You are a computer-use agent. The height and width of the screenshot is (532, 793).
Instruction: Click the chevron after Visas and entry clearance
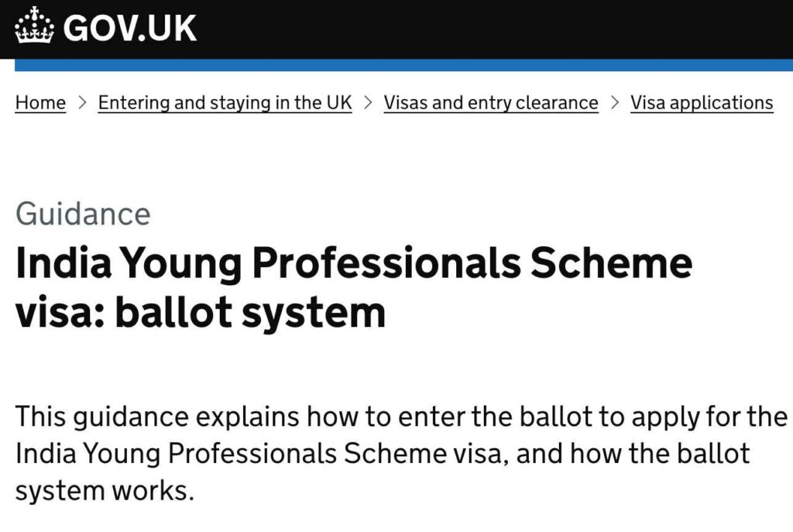(x=614, y=101)
